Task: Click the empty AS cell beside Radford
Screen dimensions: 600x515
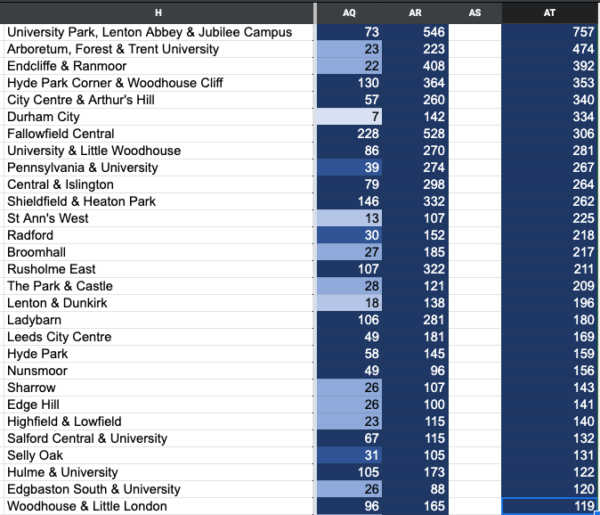Action: [475, 235]
